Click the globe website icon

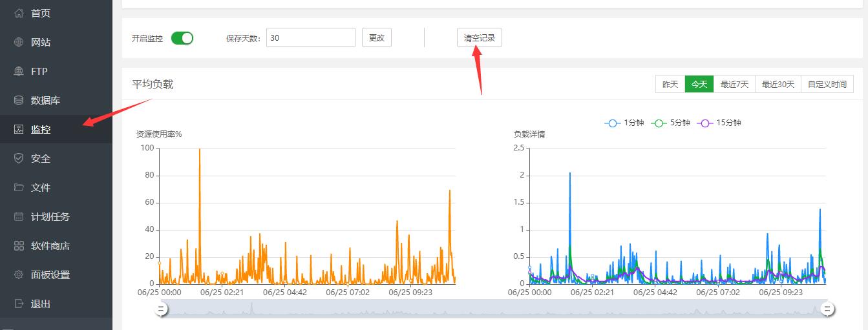[19, 42]
